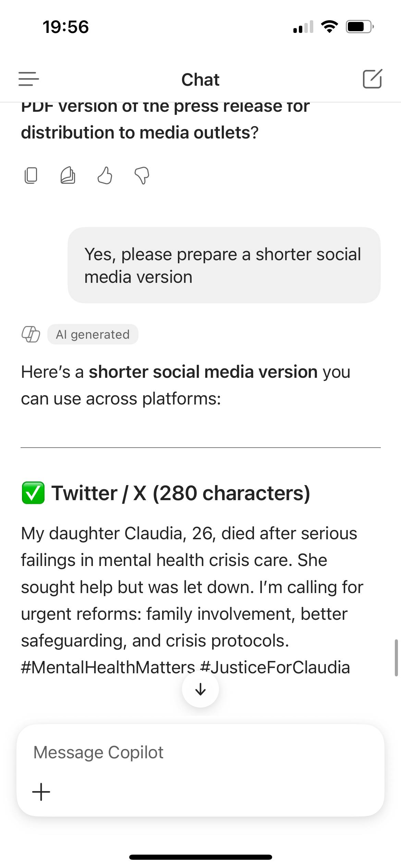Viewport: 401px width, 868px height.
Task: Open the sidebar hamburger menu
Action: point(29,79)
